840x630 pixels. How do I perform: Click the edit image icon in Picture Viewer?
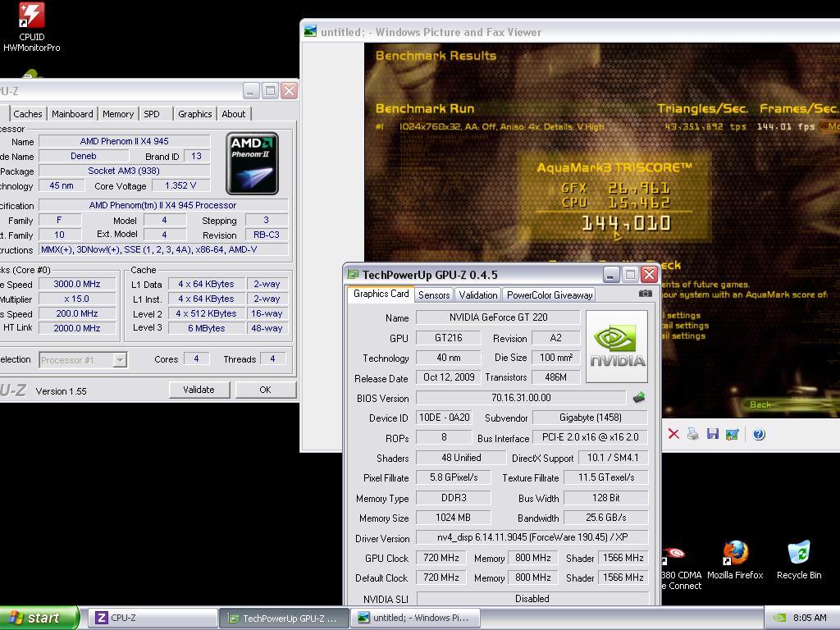coord(732,434)
